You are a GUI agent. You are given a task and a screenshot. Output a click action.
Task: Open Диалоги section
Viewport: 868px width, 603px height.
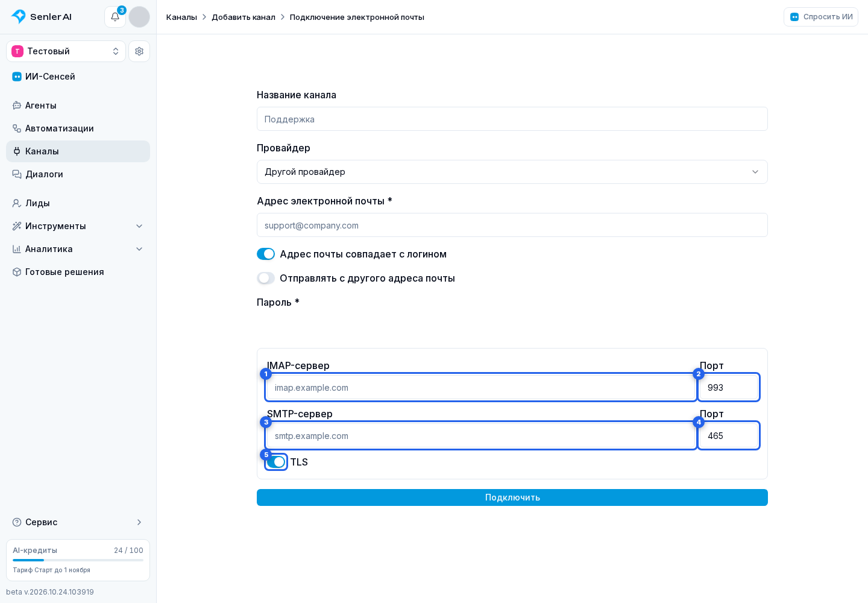pyautogui.click(x=78, y=174)
